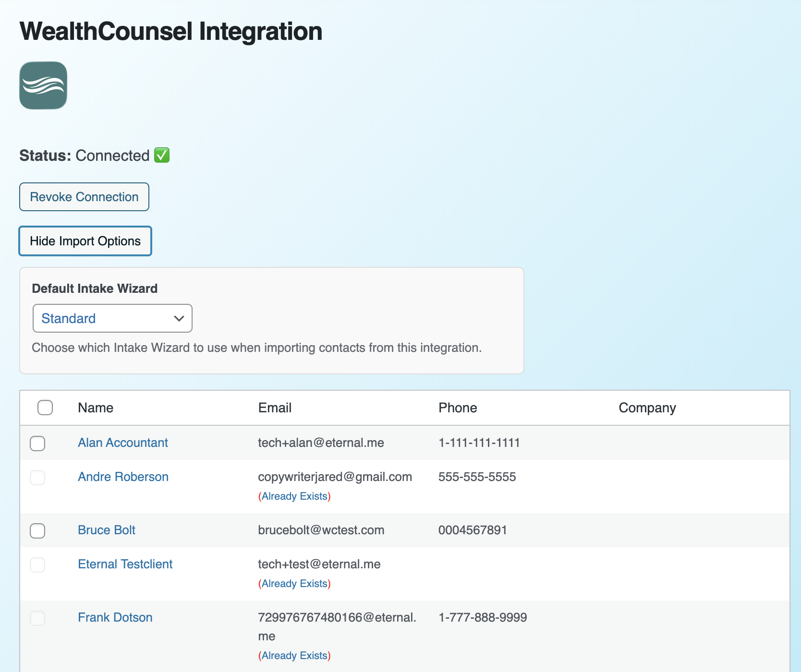The width and height of the screenshot is (801, 672).
Task: Click Already Exists link under Frank Dotson's email
Action: (x=294, y=656)
